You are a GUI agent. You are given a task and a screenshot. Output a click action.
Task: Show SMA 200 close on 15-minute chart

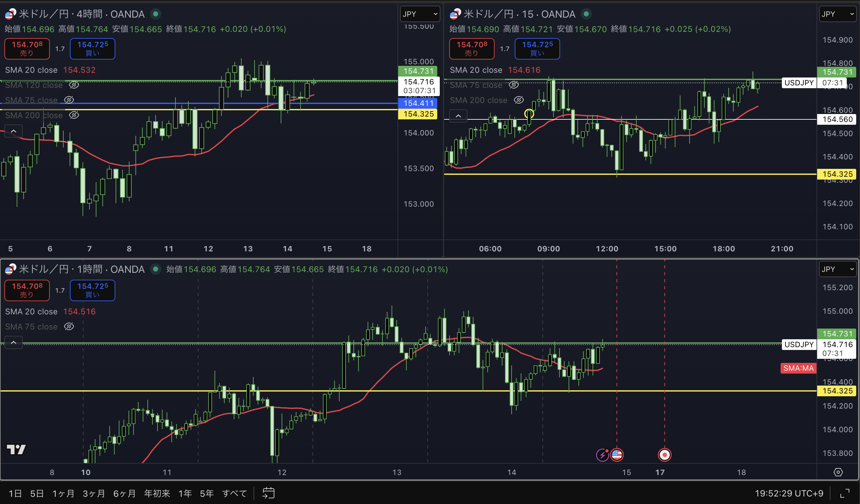tap(519, 100)
